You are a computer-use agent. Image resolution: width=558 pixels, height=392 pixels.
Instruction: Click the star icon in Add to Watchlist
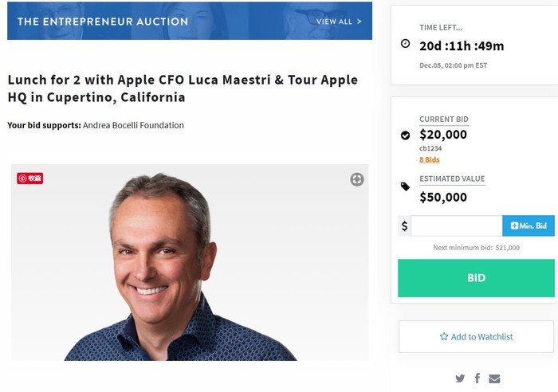click(444, 336)
